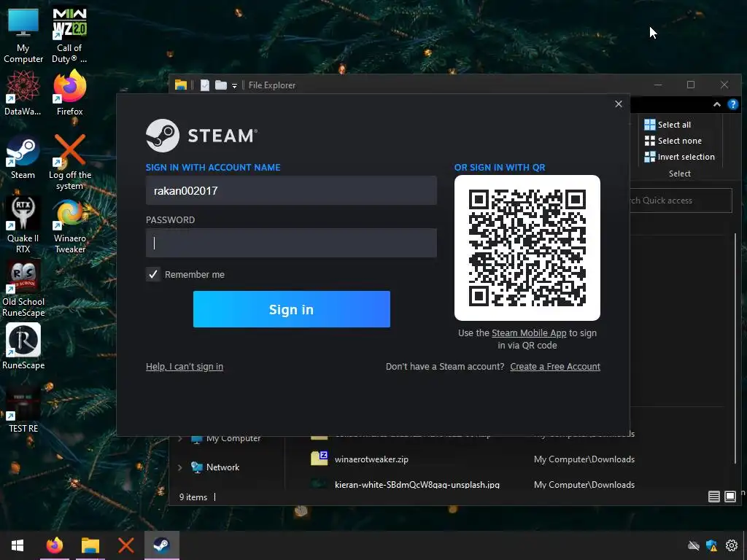The width and height of the screenshot is (747, 560).
Task: Toggle the Remember me checkbox
Action: point(153,274)
